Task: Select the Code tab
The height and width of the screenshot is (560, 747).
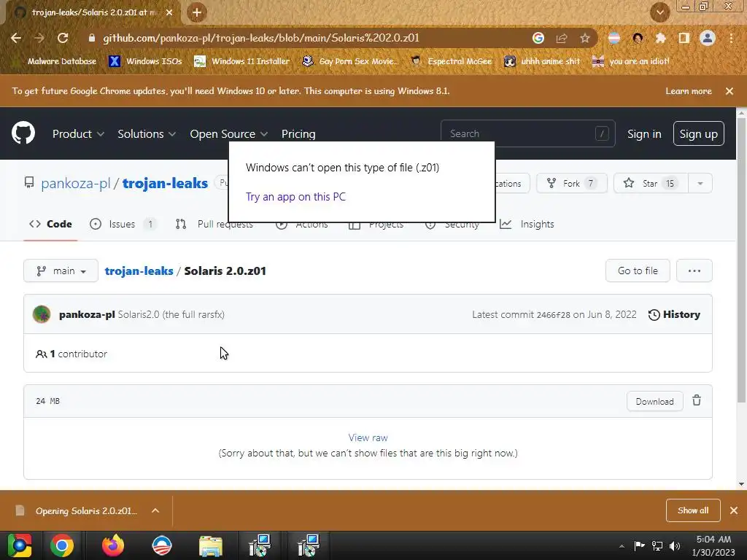Action: [x=50, y=224]
